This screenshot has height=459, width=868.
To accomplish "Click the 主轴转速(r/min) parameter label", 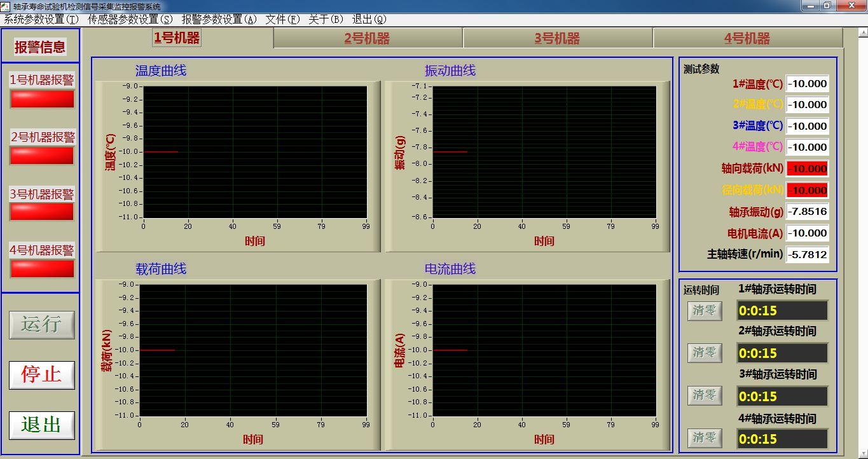I will pyautogui.click(x=745, y=254).
